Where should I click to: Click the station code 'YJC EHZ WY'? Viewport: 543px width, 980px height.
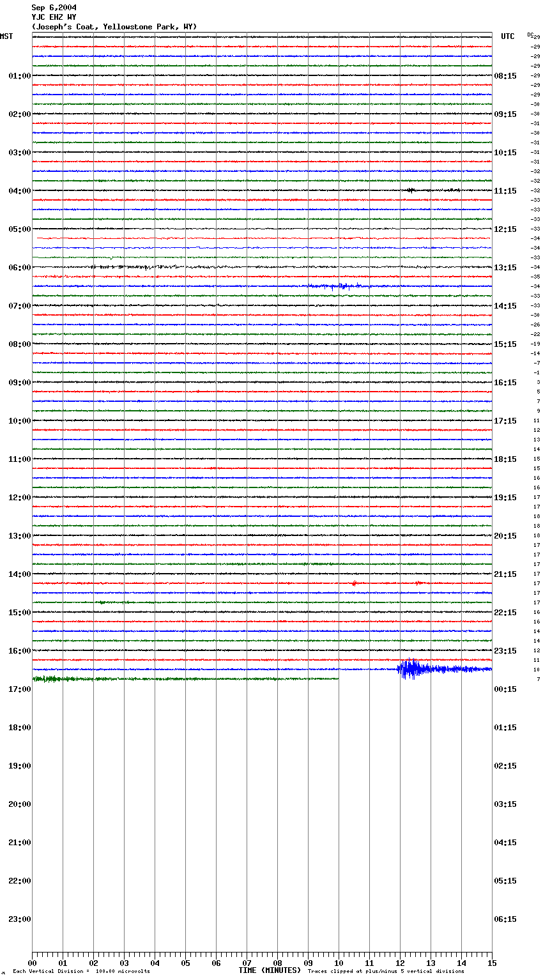coord(54,17)
